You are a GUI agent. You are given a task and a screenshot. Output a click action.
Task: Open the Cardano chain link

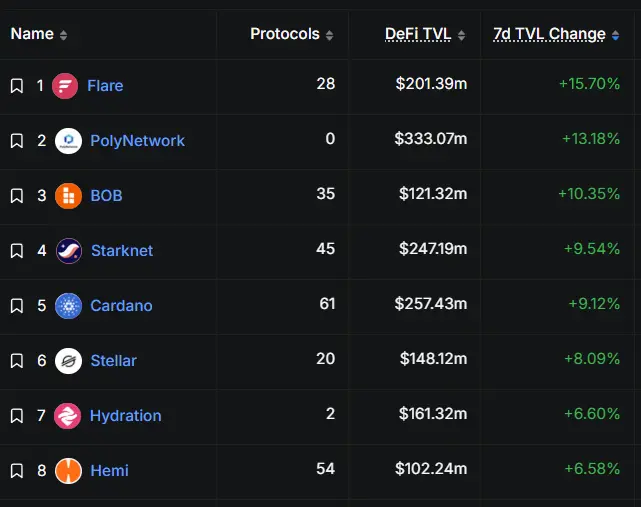click(x=121, y=306)
